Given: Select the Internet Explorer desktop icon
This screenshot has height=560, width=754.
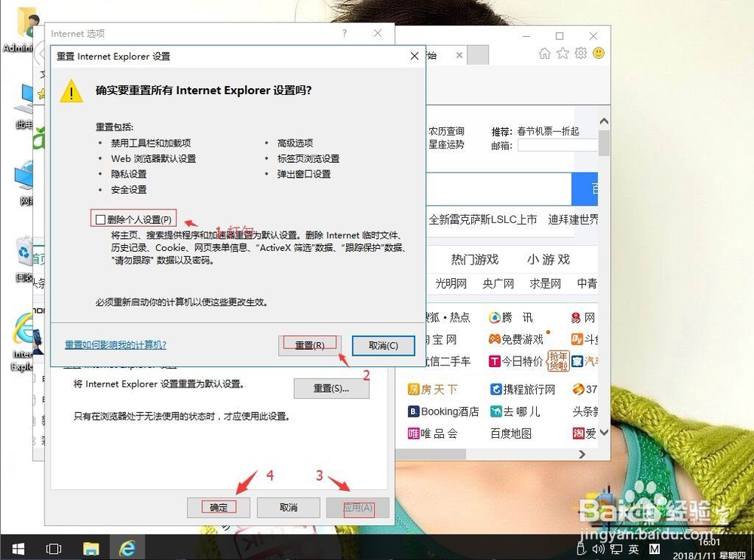Looking at the screenshot, I should [x=23, y=342].
